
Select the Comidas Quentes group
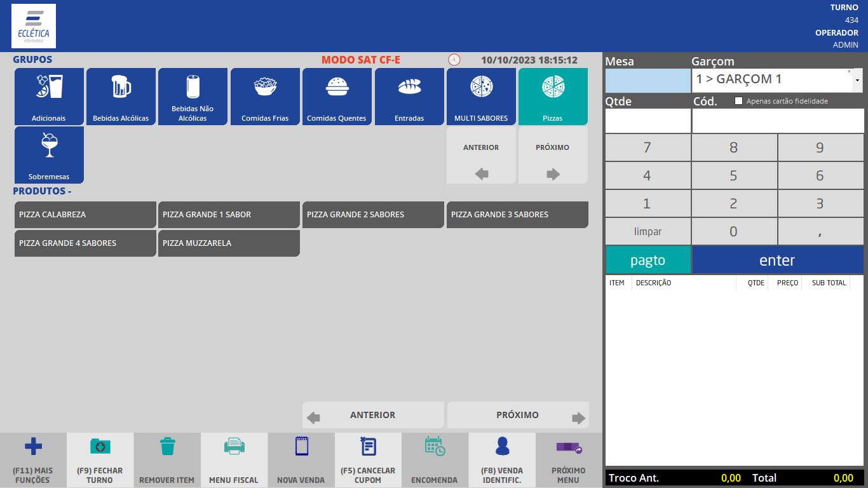click(337, 97)
